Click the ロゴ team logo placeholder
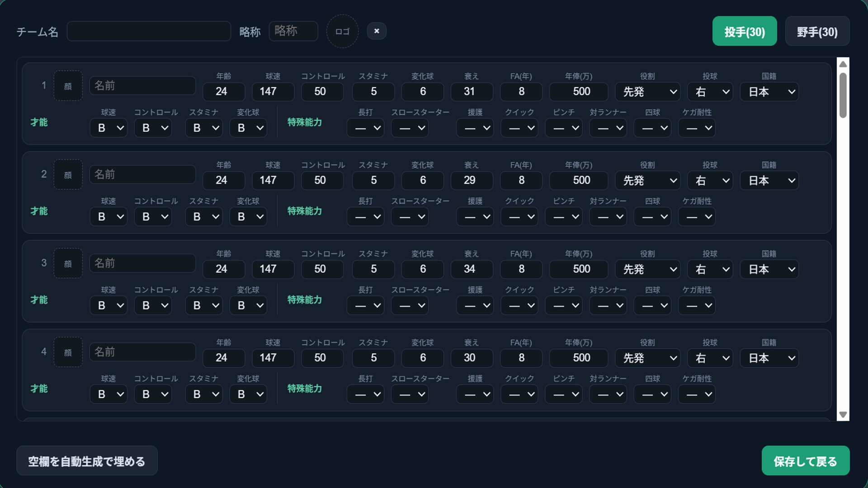 point(342,31)
